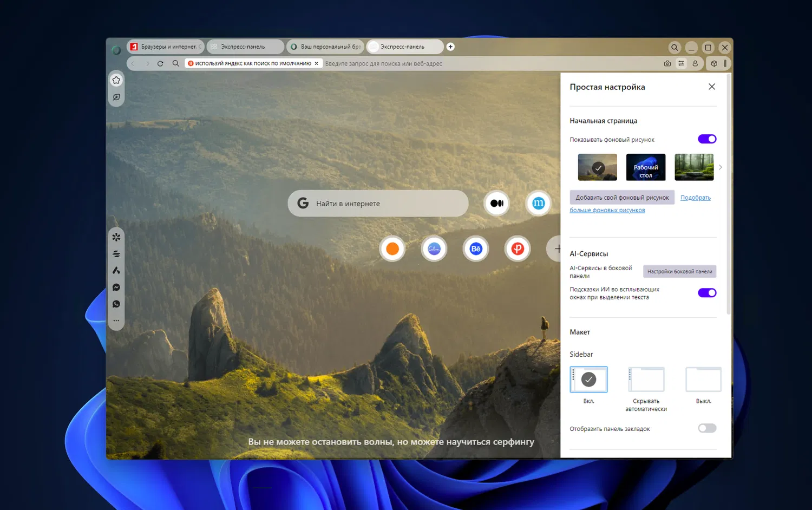812x510 pixels.
Task: Open WhatsApp from the sidebar
Action: click(x=116, y=304)
